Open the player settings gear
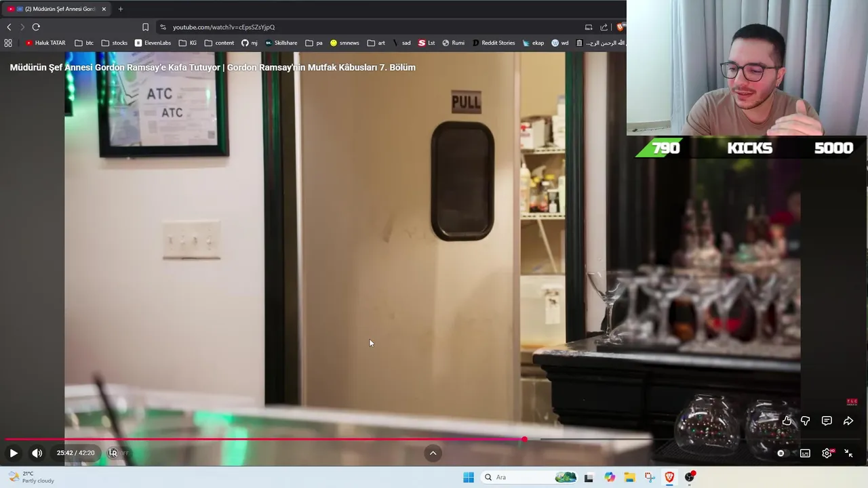This screenshot has height=488, width=868. click(x=827, y=453)
